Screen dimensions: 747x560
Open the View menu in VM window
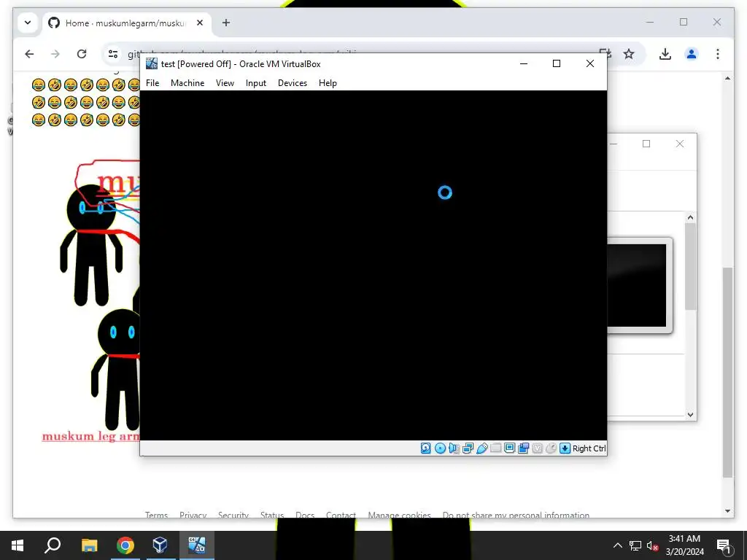225,83
